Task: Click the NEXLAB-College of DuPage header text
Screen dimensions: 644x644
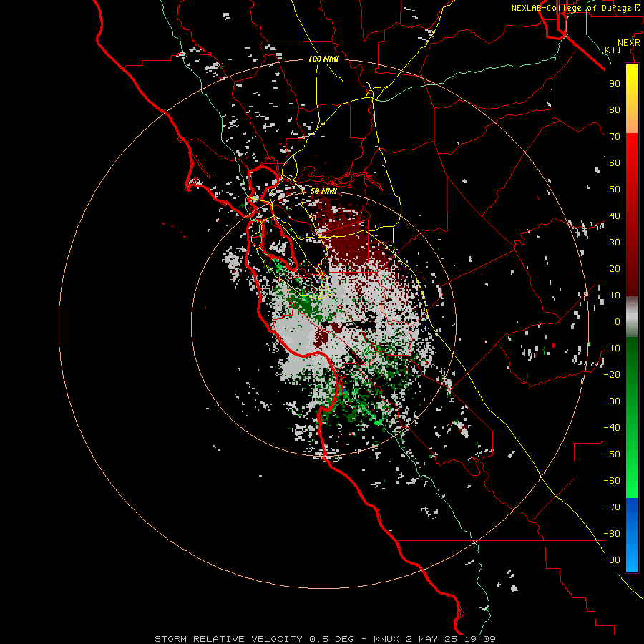Action: coord(572,8)
